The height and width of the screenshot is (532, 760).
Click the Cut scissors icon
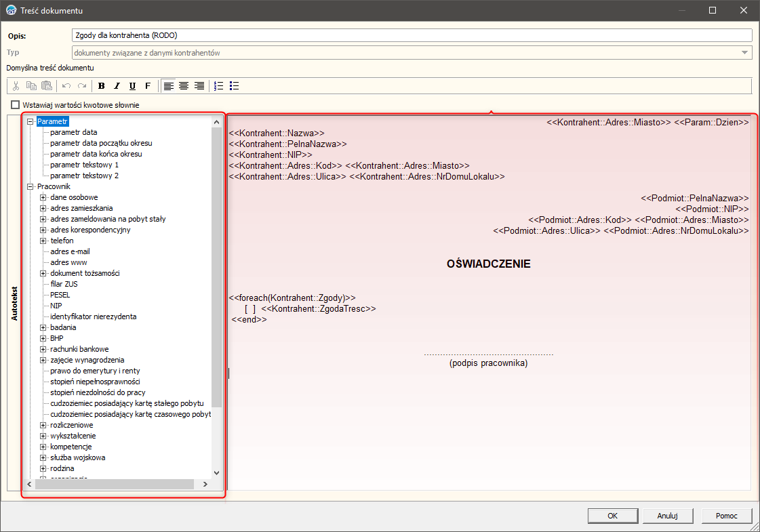[x=16, y=86]
